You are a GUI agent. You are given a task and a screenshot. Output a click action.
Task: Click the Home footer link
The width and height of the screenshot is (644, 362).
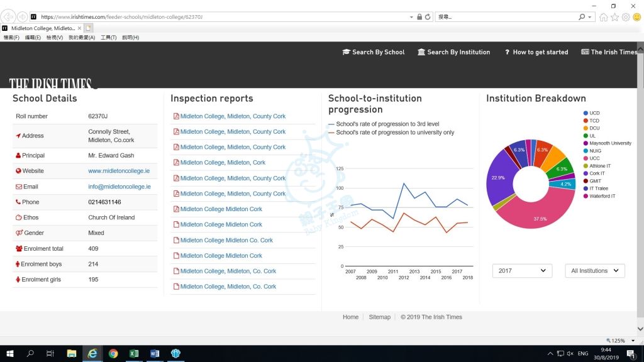[x=350, y=317]
